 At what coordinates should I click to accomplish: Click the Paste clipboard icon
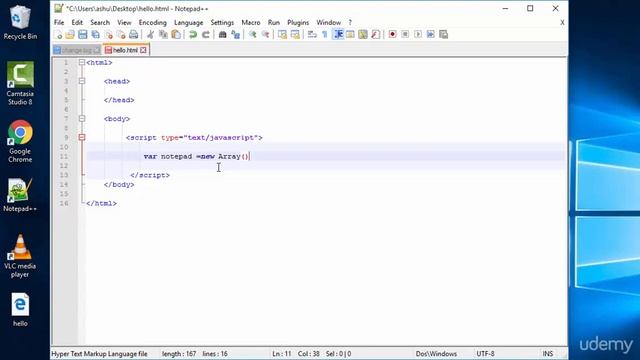click(176, 35)
